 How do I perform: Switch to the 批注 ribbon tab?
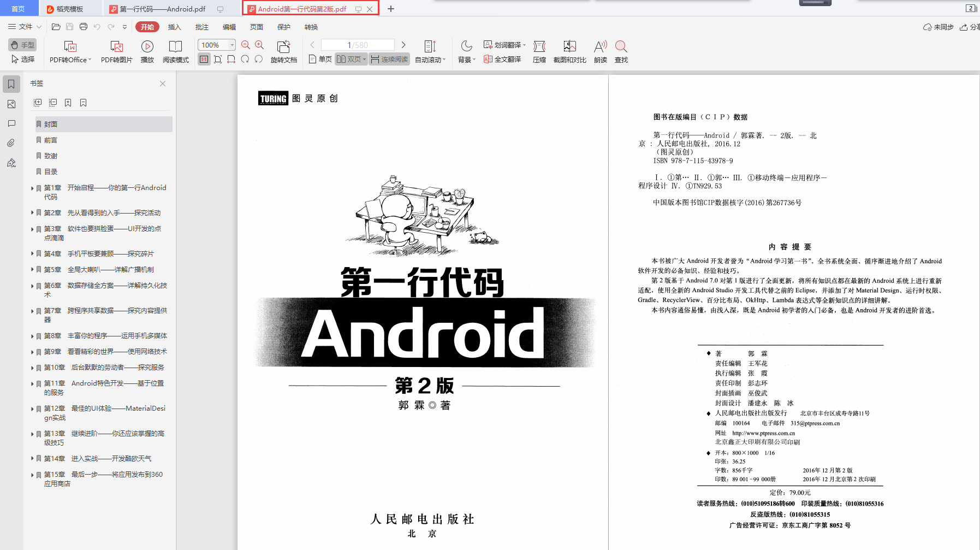[x=202, y=27]
